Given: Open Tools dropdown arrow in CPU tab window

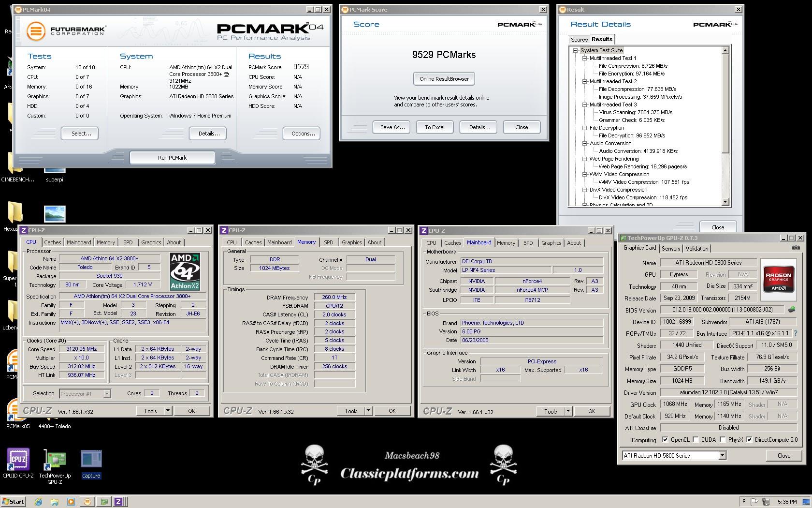Looking at the screenshot, I should pos(168,411).
